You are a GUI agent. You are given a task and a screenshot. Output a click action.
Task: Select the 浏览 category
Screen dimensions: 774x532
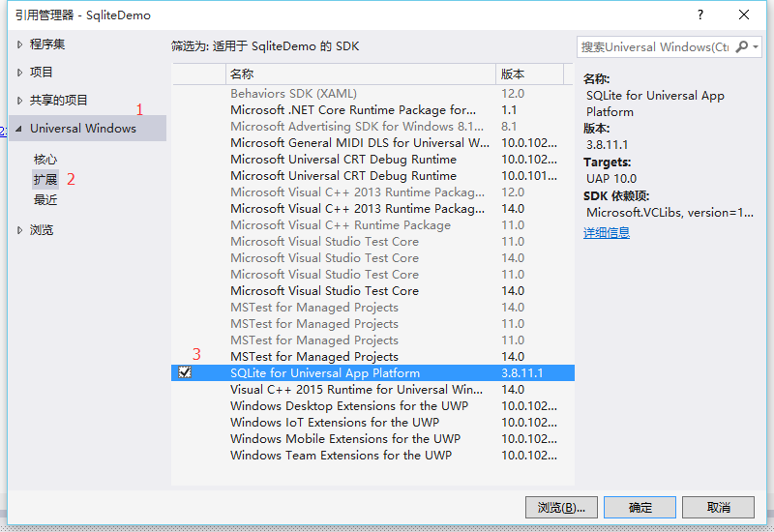pos(42,230)
